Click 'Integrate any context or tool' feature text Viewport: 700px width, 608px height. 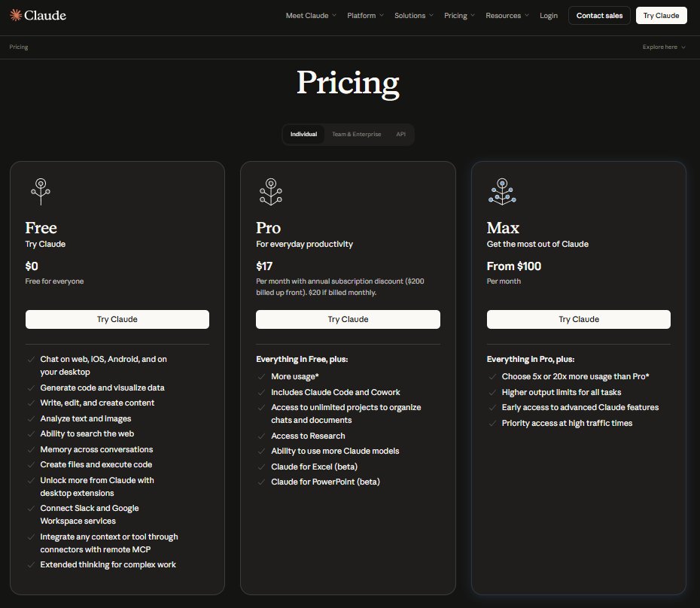(109, 543)
